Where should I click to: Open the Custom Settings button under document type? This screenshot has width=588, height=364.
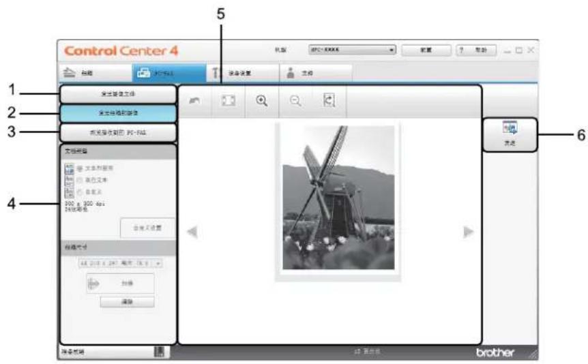click(x=148, y=228)
